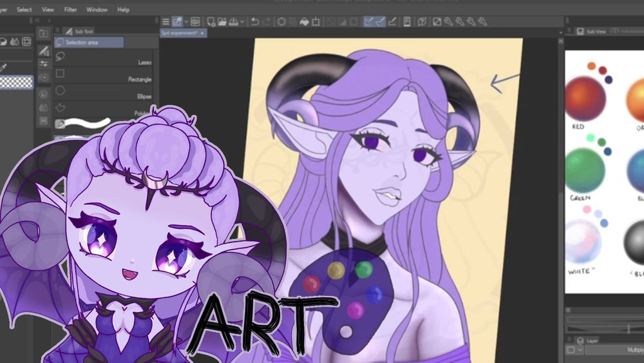Open a file with folder icon
Screen dimensions: 644x363
pyautogui.click(x=222, y=22)
